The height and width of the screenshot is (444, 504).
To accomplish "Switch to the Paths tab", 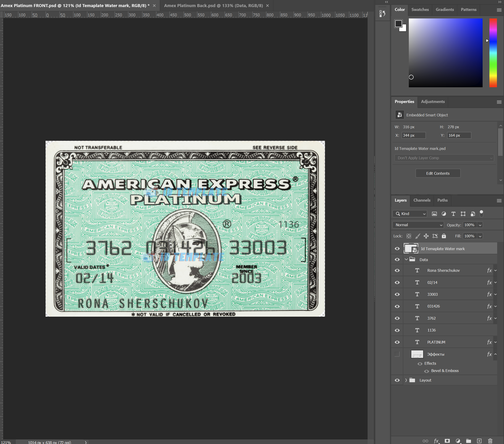I will [442, 200].
